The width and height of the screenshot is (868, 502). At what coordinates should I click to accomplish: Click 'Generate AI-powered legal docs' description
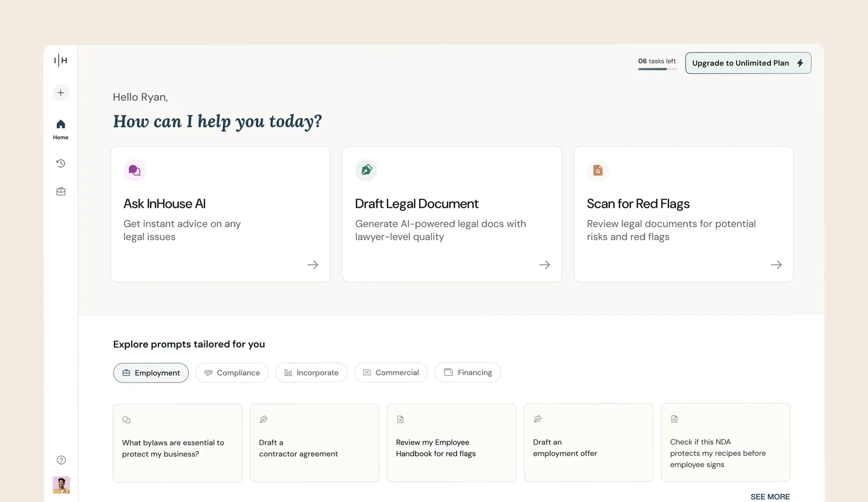click(440, 231)
